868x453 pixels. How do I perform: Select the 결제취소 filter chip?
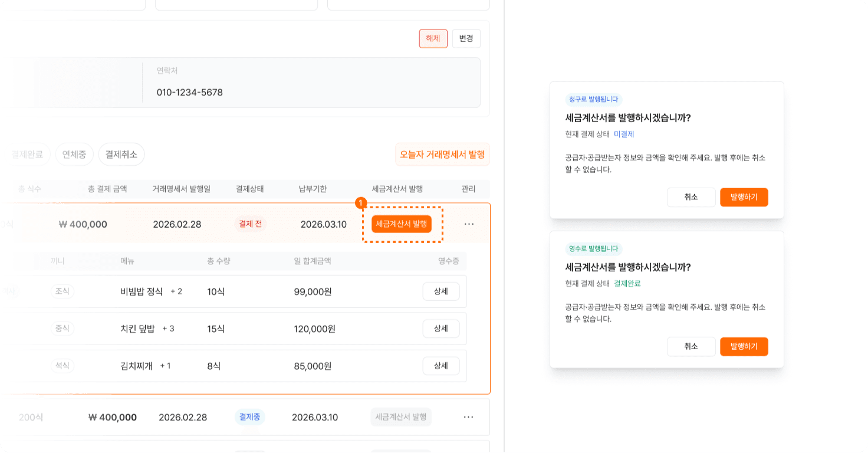[121, 154]
